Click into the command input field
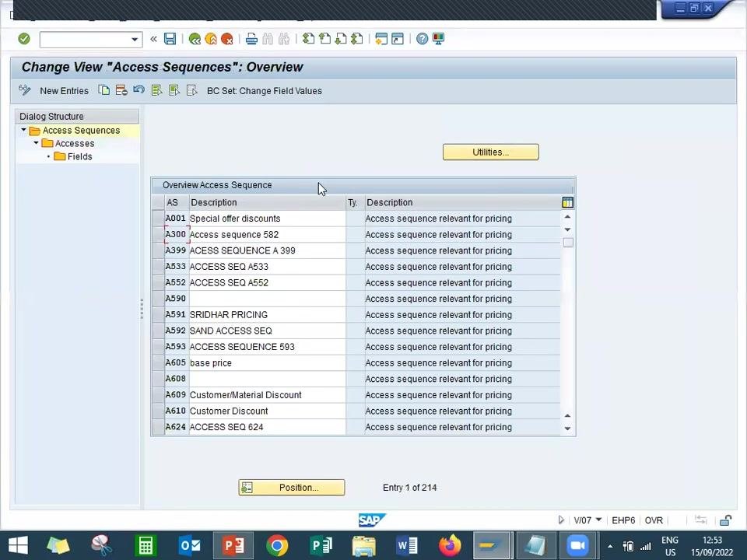This screenshot has width=747, height=560. (86, 40)
